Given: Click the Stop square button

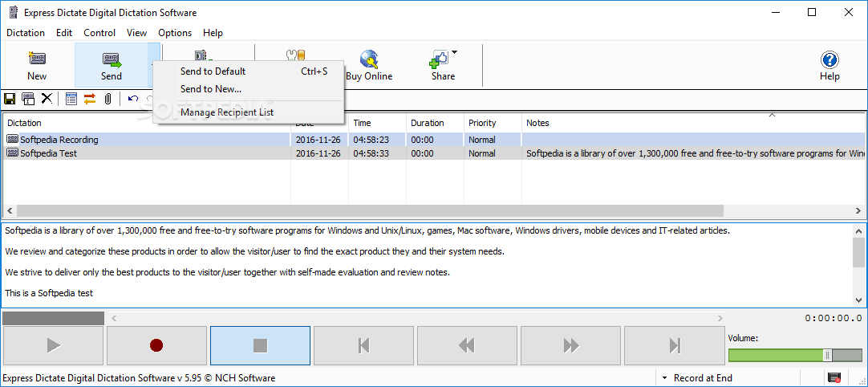Looking at the screenshot, I should pyautogui.click(x=260, y=346).
